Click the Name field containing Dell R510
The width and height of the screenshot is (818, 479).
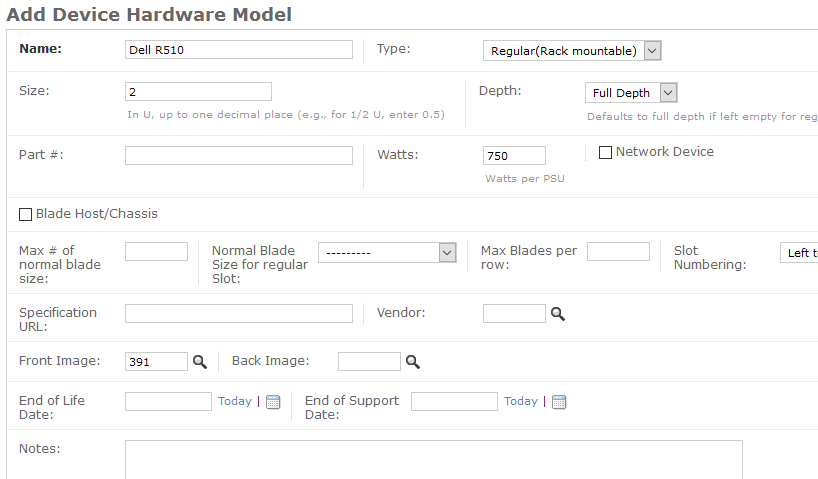(238, 50)
